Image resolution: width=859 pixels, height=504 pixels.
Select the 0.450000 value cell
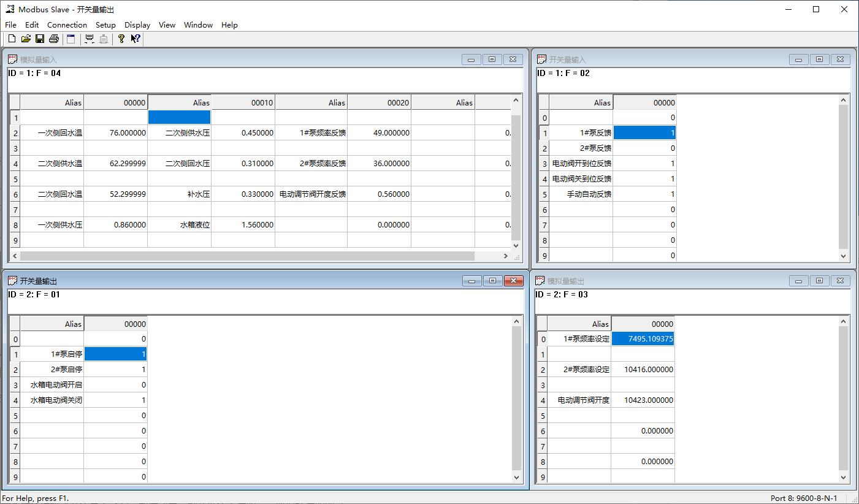[x=243, y=132]
